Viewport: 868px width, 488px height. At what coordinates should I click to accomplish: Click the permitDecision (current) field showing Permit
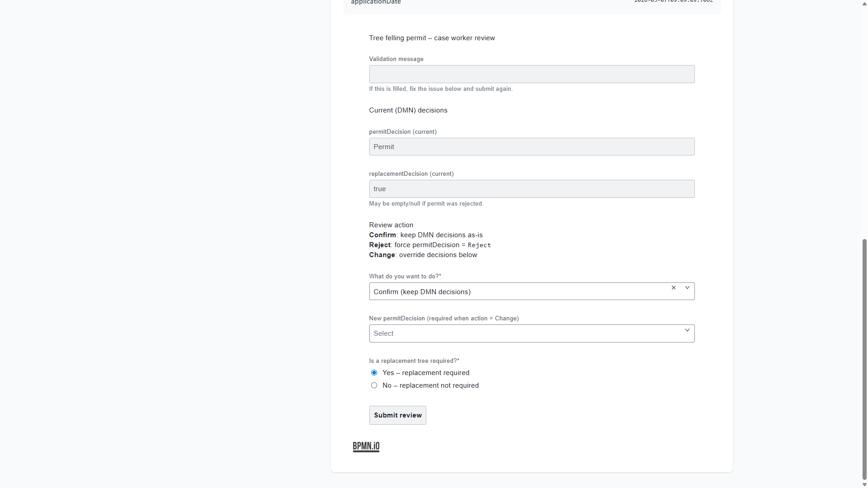pos(532,146)
